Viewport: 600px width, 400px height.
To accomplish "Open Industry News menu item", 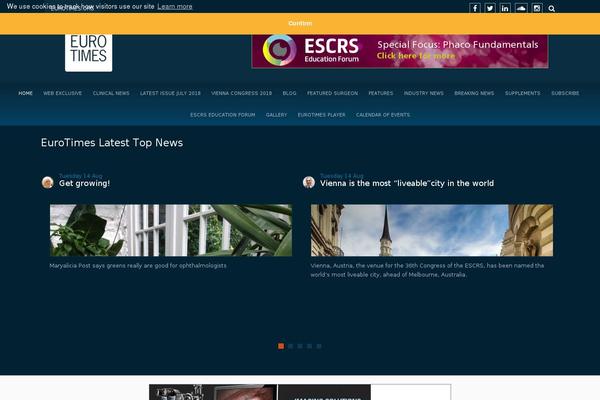I will (424, 93).
